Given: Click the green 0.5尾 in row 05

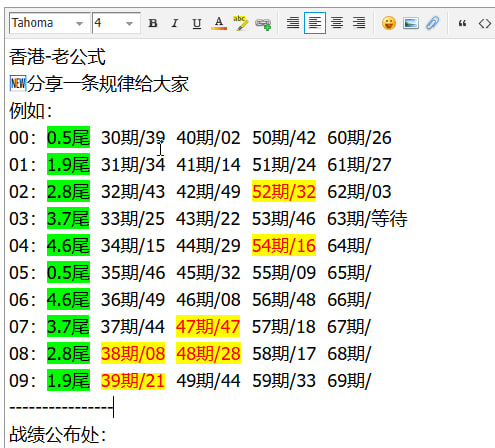Looking at the screenshot, I should point(68,272).
